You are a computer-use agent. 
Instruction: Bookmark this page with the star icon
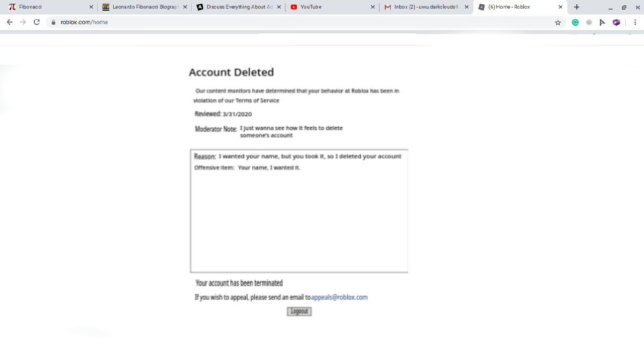pyautogui.click(x=558, y=22)
